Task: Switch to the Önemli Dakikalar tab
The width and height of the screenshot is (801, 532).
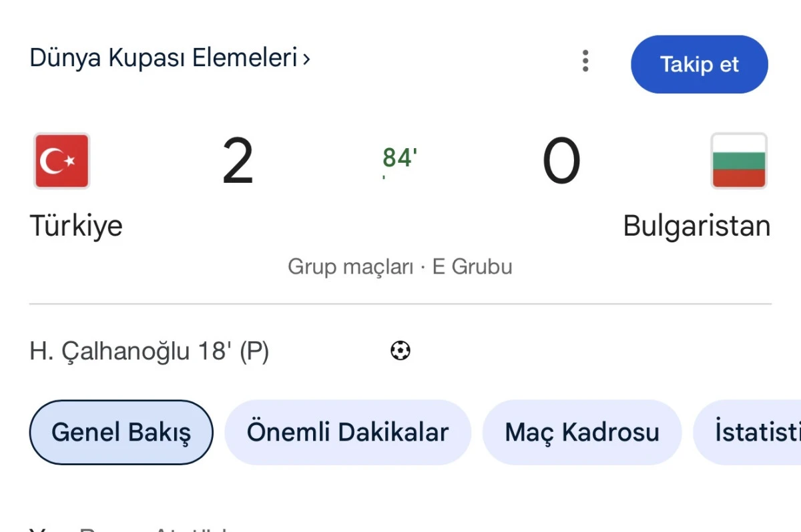Action: click(x=348, y=432)
